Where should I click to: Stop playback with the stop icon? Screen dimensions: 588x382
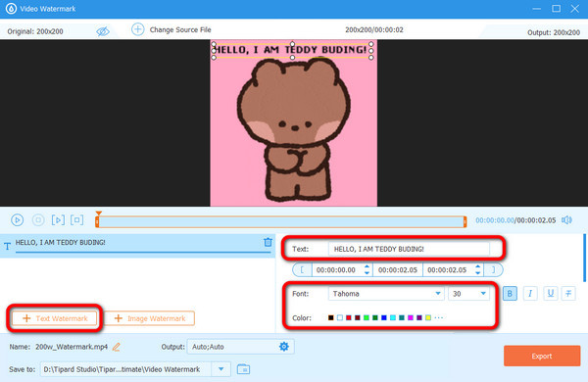pyautogui.click(x=38, y=220)
